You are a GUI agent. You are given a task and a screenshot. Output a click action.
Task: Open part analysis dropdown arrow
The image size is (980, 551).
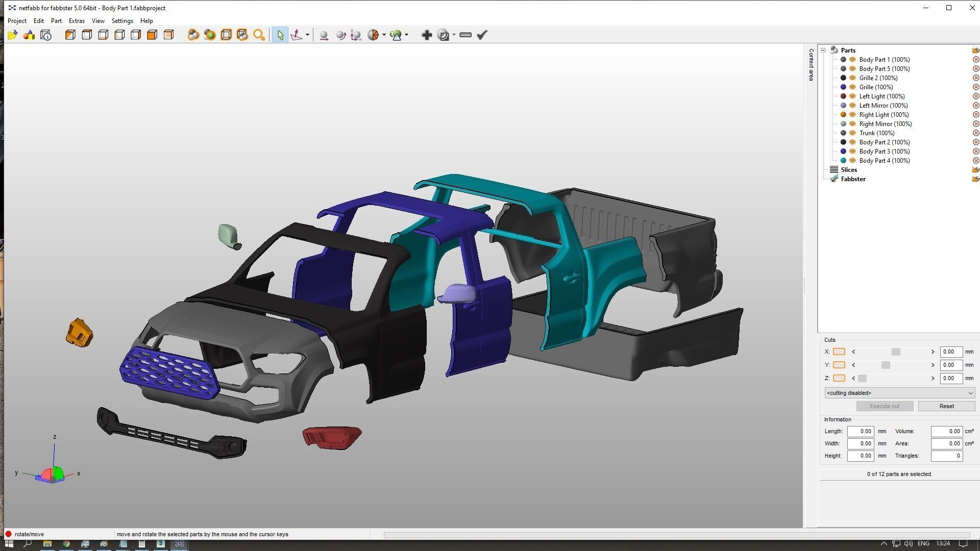[407, 35]
